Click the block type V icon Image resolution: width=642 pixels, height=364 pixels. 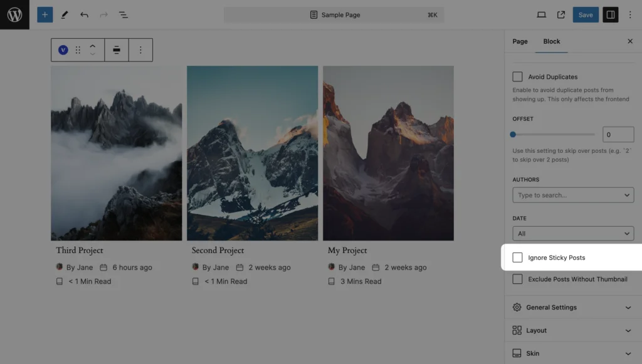(63, 50)
